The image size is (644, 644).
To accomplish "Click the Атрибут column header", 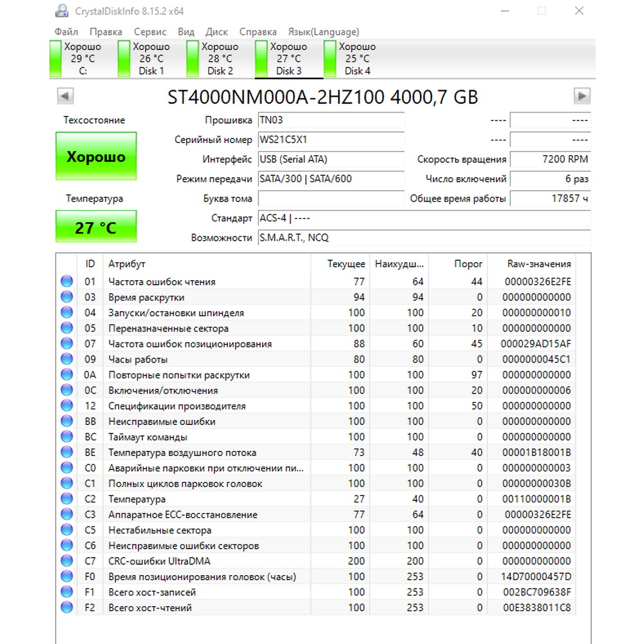I will click(x=207, y=263).
